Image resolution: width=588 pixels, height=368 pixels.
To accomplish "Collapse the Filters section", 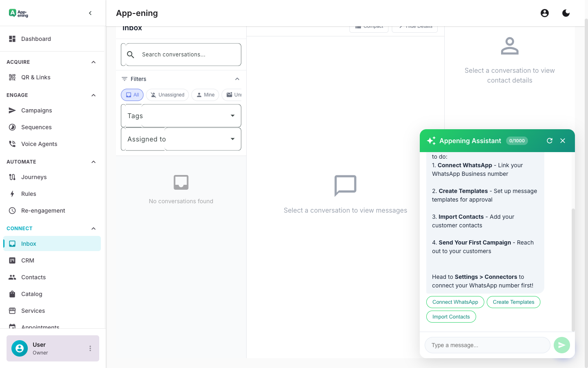I will 237,79.
